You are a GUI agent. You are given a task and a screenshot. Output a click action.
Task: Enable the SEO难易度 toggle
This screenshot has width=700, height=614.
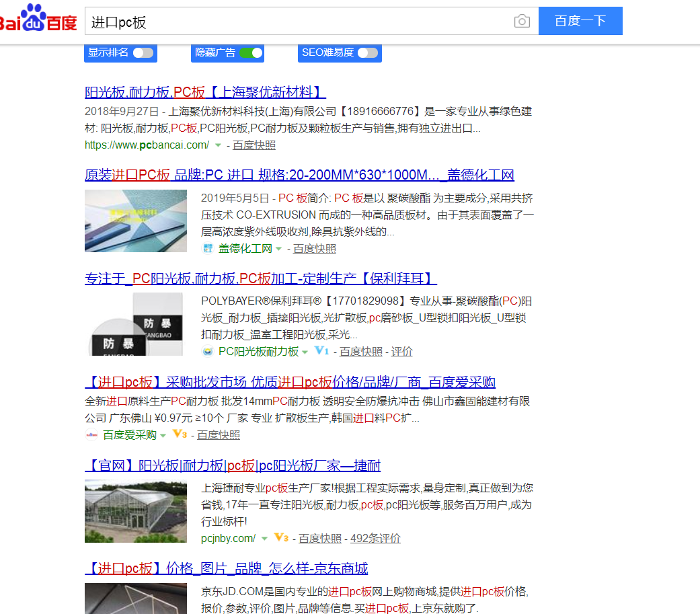(x=368, y=52)
